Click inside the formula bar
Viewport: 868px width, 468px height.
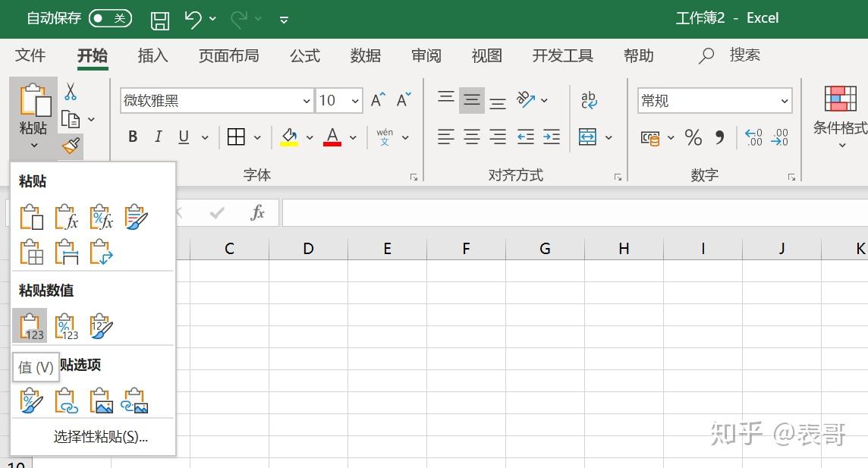tap(531, 212)
